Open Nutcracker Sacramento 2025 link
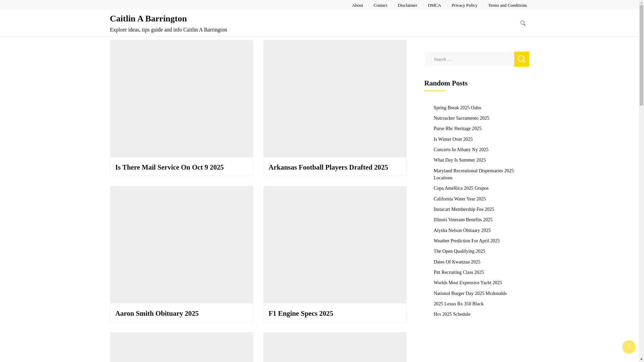644x362 pixels. coord(461,118)
